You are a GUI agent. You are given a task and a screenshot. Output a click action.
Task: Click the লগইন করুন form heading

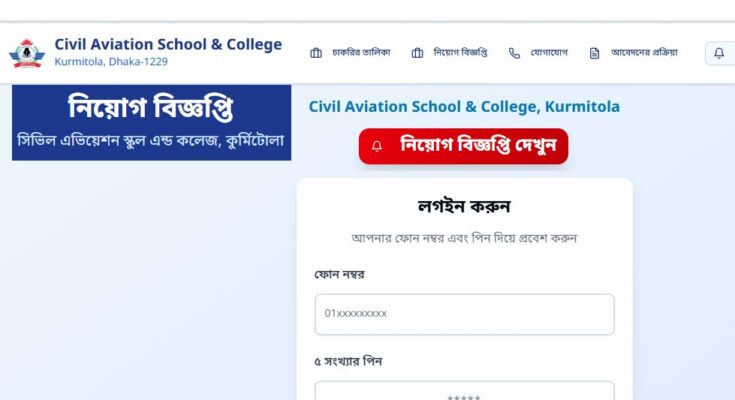click(464, 206)
